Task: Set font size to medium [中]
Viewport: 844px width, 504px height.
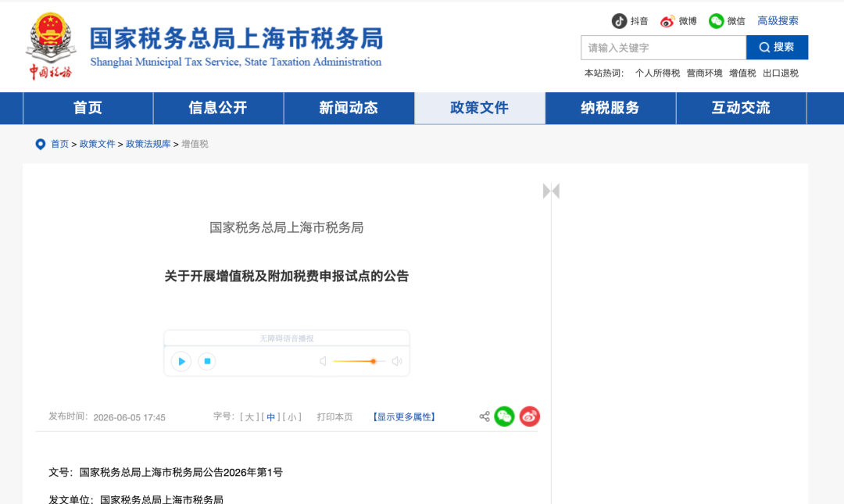Action: [270, 417]
